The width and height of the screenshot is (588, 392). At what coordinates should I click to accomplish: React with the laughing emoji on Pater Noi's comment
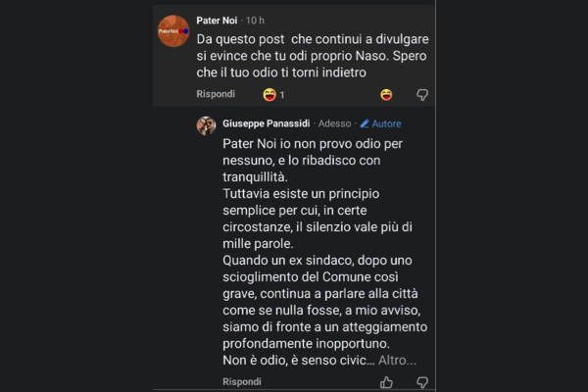386,95
